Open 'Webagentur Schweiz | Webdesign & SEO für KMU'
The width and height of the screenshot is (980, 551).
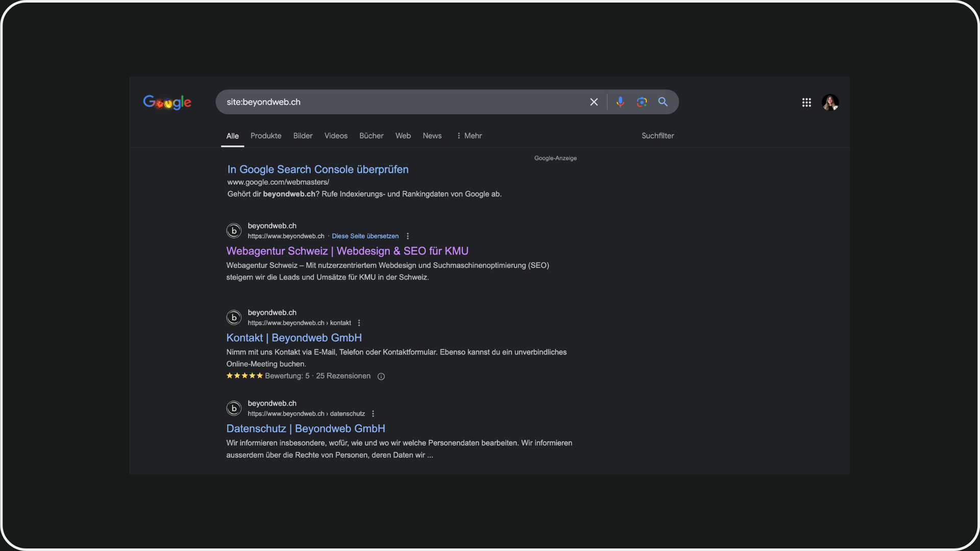point(347,251)
